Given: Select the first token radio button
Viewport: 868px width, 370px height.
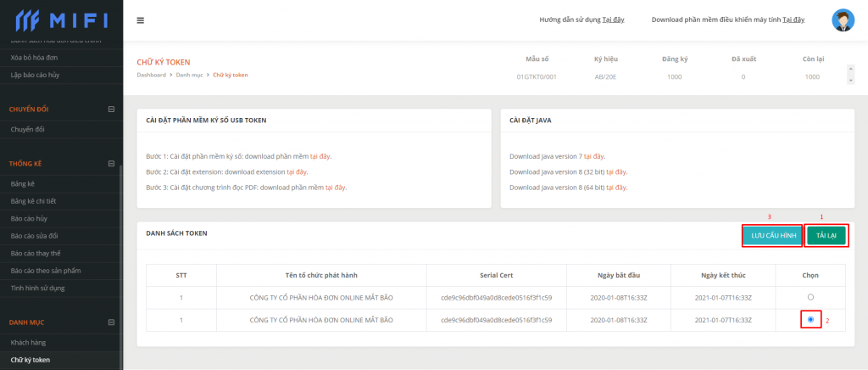Looking at the screenshot, I should (810, 297).
